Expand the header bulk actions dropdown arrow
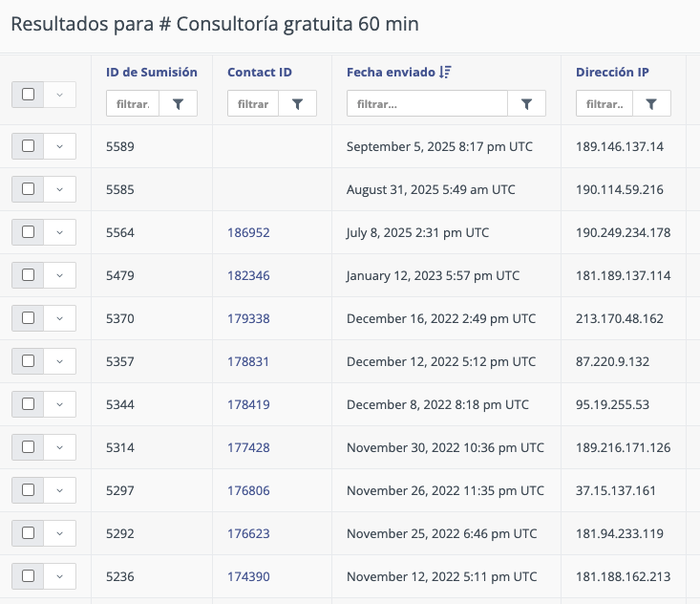The width and height of the screenshot is (700, 604). point(59,95)
